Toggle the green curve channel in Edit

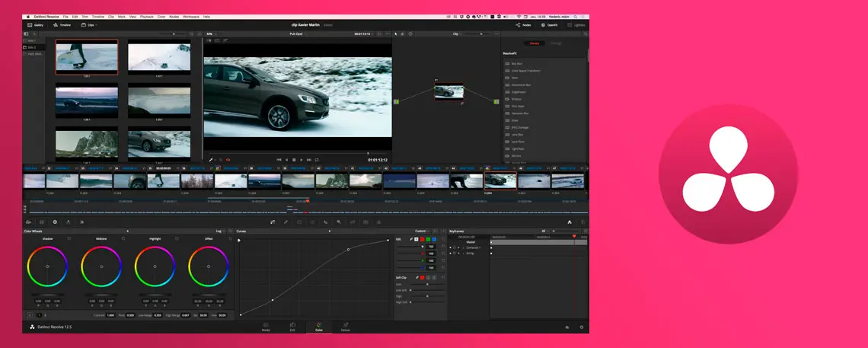point(429,239)
